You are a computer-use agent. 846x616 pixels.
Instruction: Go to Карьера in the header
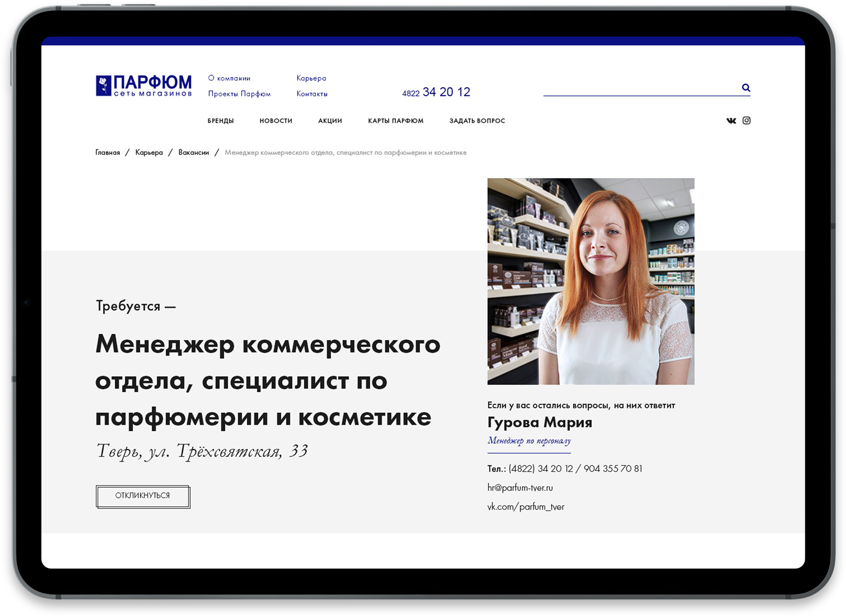click(311, 78)
